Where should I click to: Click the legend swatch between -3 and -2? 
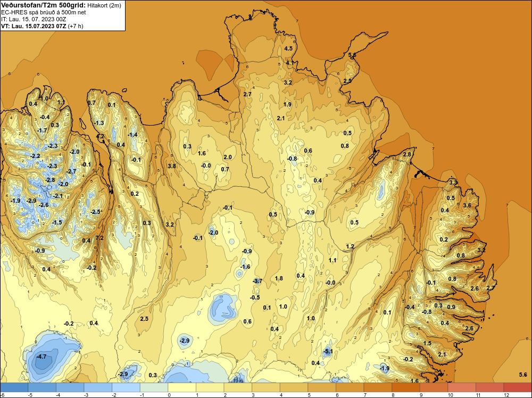[x=98, y=387]
